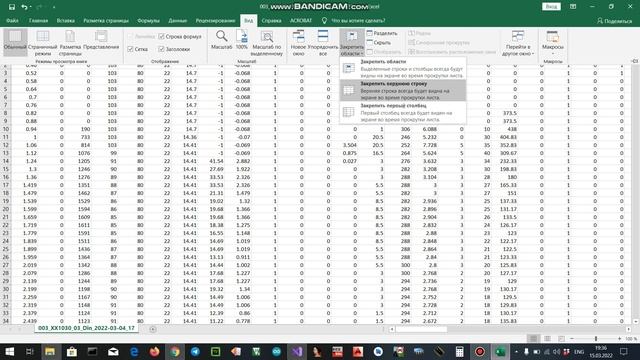Viewport: 640px width, 360px height.
Task: Open the Вставка ribbon tab
Action: tap(66, 20)
